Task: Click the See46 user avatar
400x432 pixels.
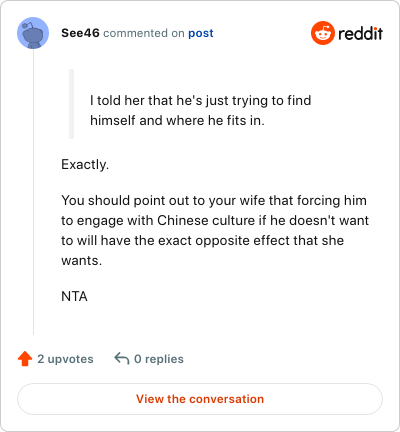Action: click(33, 33)
